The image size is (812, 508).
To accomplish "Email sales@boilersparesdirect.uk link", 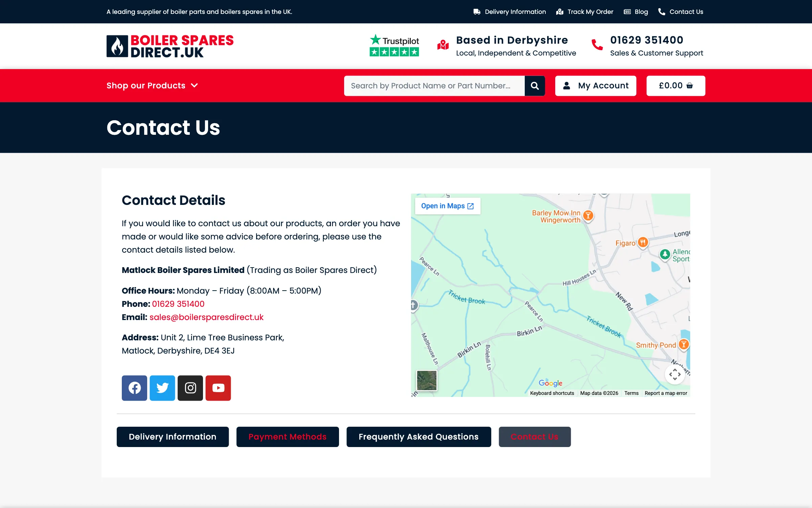I will (x=206, y=317).
